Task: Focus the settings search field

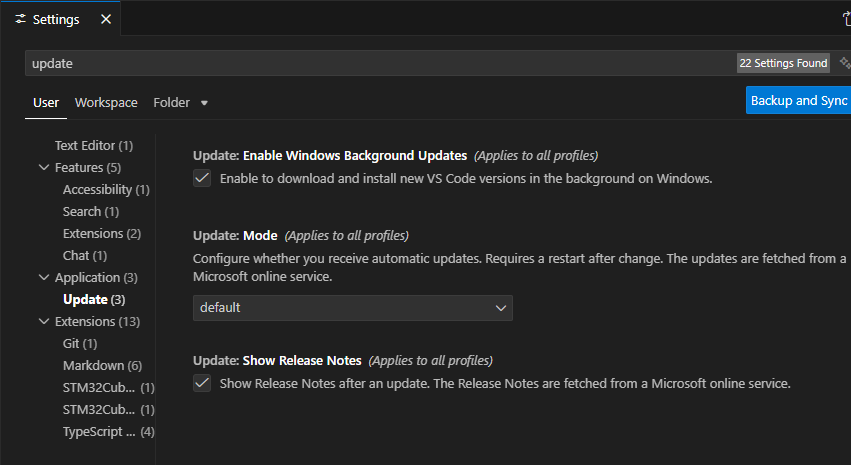Action: coord(380,63)
